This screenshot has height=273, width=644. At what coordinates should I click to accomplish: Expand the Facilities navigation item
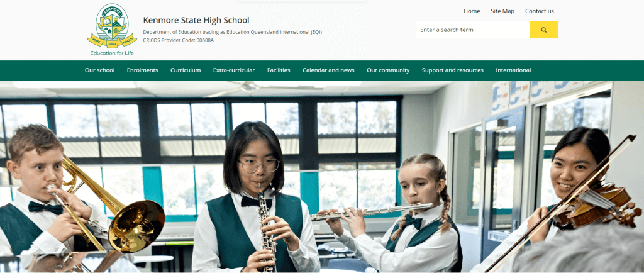click(x=279, y=70)
